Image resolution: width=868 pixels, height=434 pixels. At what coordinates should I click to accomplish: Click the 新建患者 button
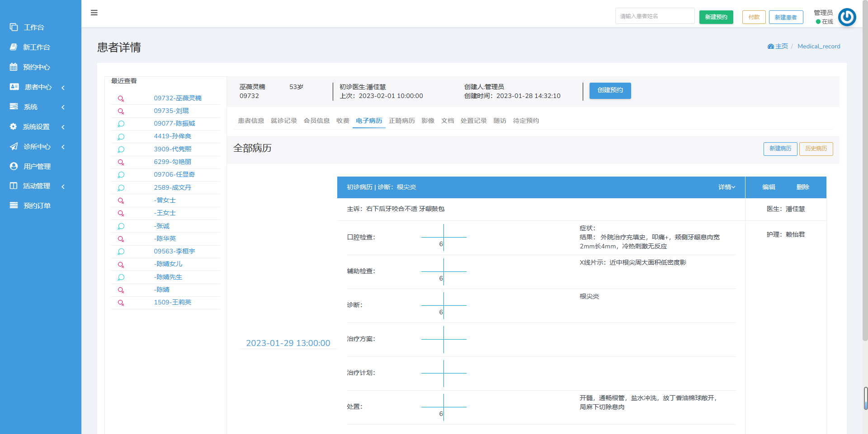(x=786, y=17)
